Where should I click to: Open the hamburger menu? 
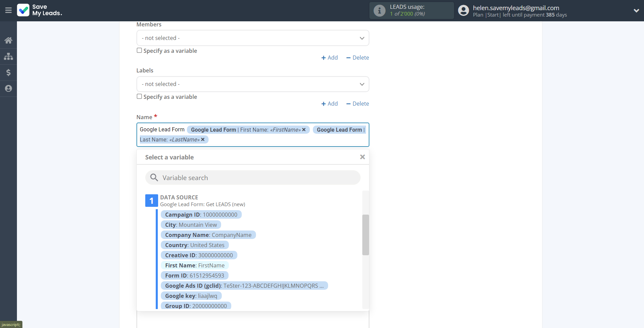click(x=8, y=10)
